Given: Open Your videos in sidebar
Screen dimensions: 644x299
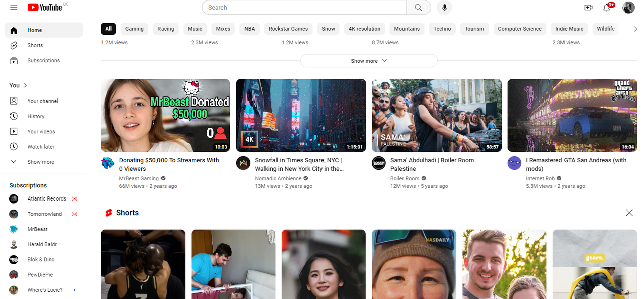Looking at the screenshot, I should 44,131.
